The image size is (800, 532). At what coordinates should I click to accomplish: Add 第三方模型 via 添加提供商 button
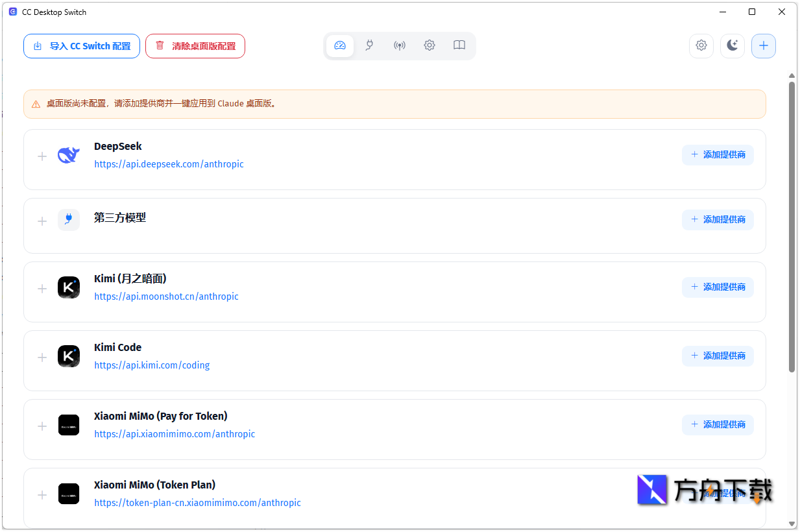coord(718,219)
